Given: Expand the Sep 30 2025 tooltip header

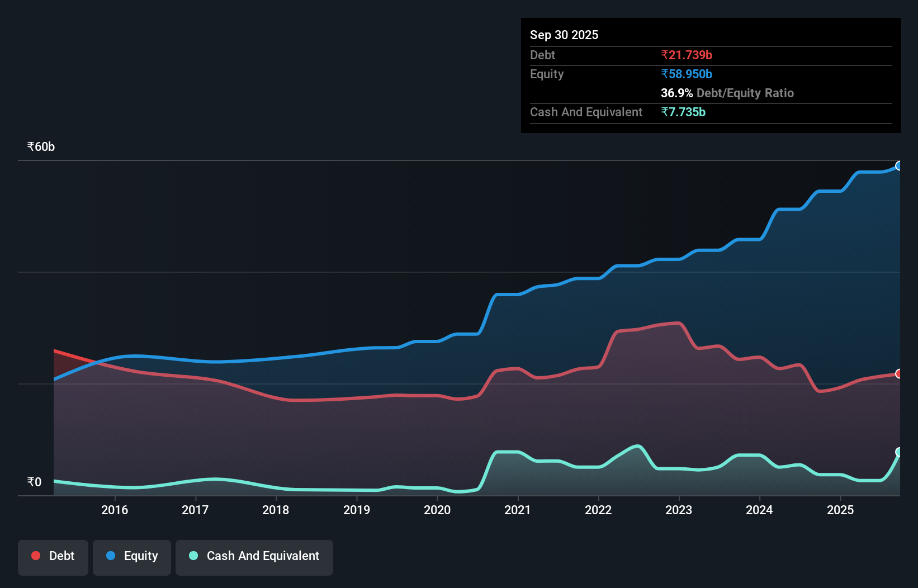Looking at the screenshot, I should pos(564,35).
